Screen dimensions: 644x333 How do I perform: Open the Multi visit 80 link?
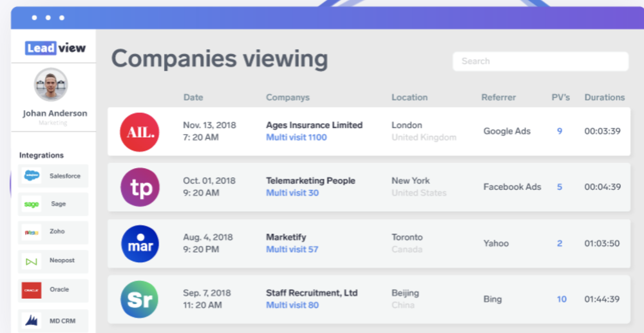click(x=292, y=305)
